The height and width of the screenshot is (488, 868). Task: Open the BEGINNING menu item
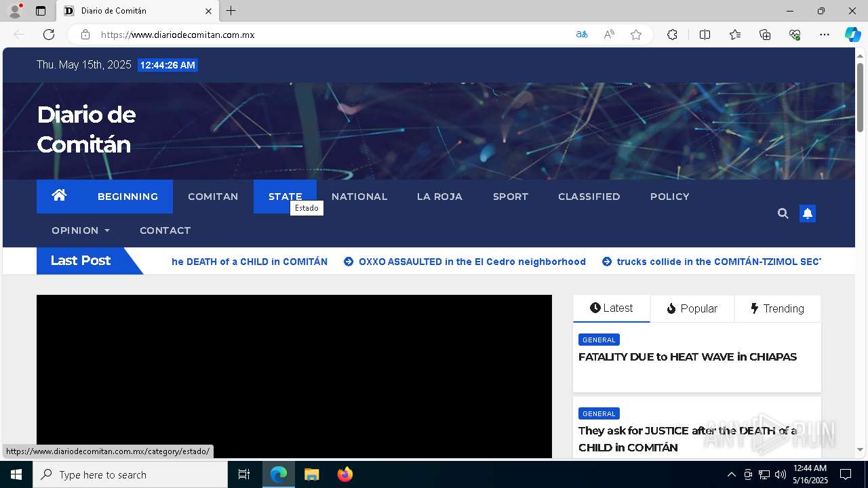coord(127,197)
